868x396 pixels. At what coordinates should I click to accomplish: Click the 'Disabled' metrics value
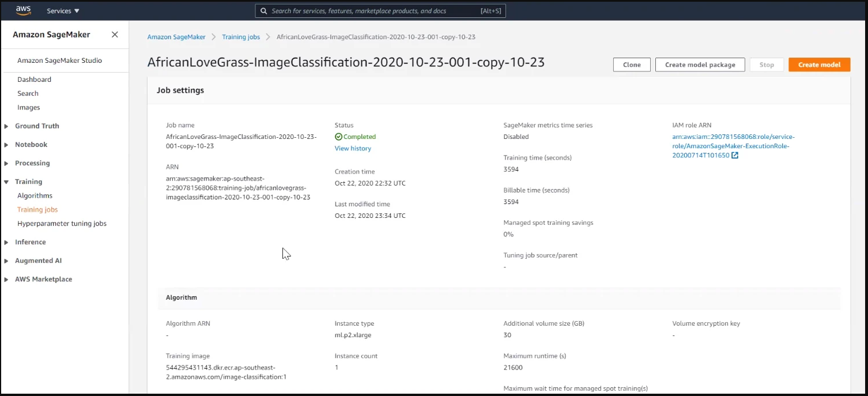point(516,137)
